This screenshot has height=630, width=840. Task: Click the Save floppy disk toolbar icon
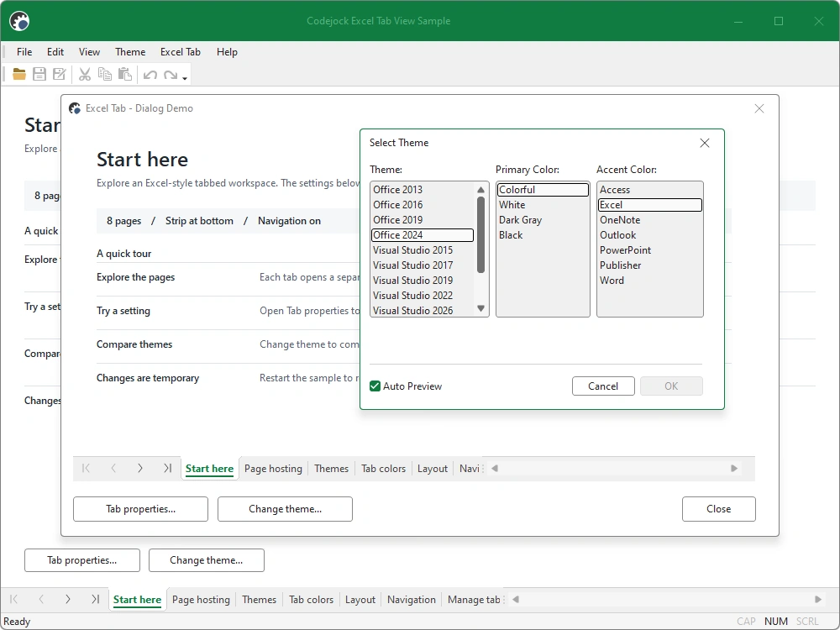(39, 74)
